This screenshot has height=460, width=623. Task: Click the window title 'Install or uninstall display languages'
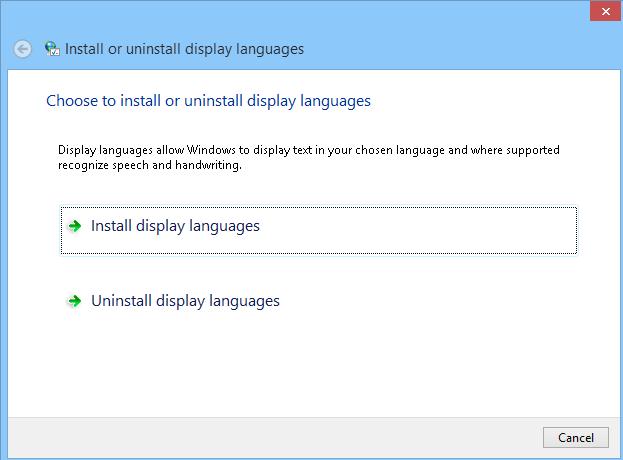[x=184, y=49]
